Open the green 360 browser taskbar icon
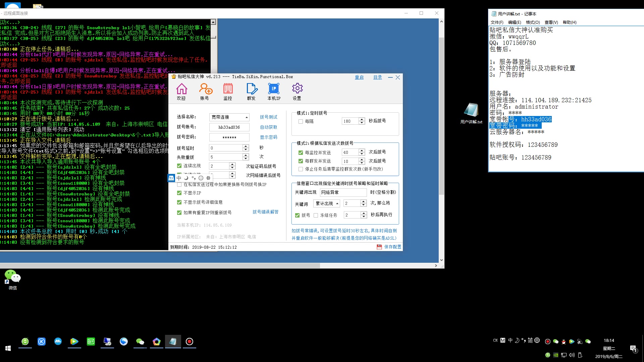The height and width of the screenshot is (362, 644). click(x=25, y=342)
